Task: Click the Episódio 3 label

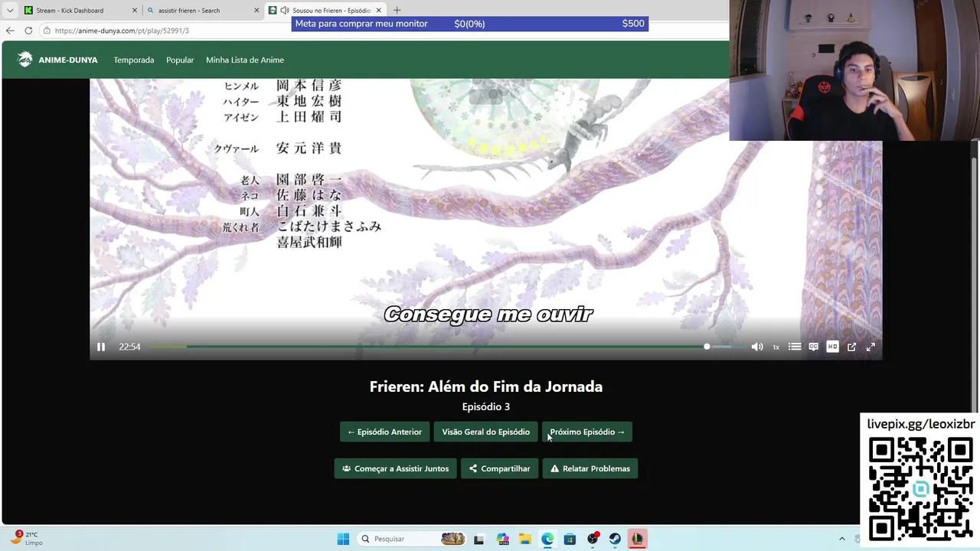Action: pyautogui.click(x=485, y=406)
